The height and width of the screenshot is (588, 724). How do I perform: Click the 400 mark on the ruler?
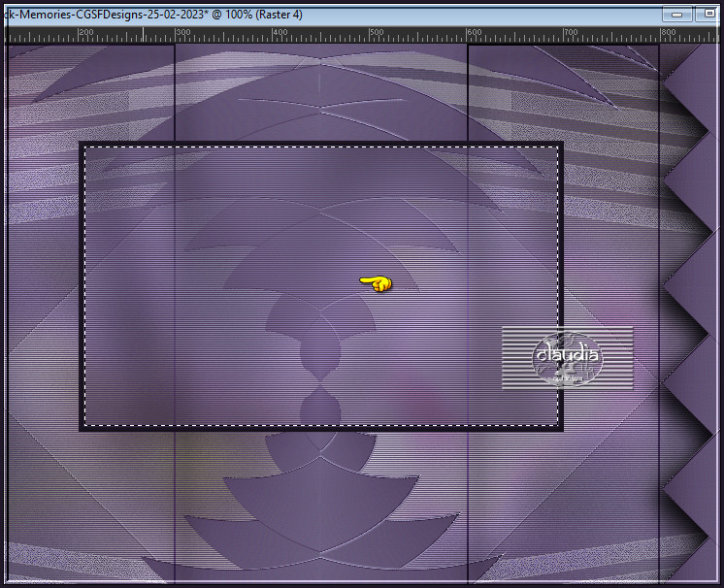coord(280,32)
